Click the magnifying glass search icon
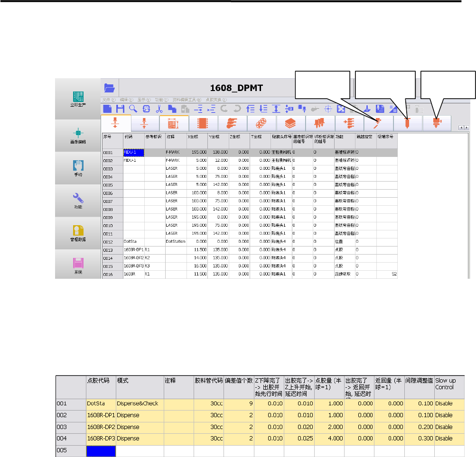 point(133,109)
